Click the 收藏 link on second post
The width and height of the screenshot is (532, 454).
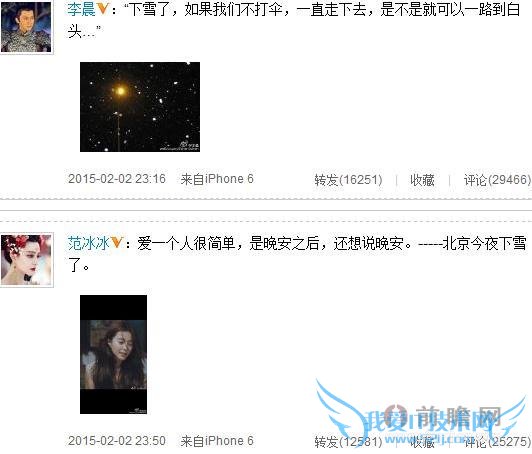point(422,442)
